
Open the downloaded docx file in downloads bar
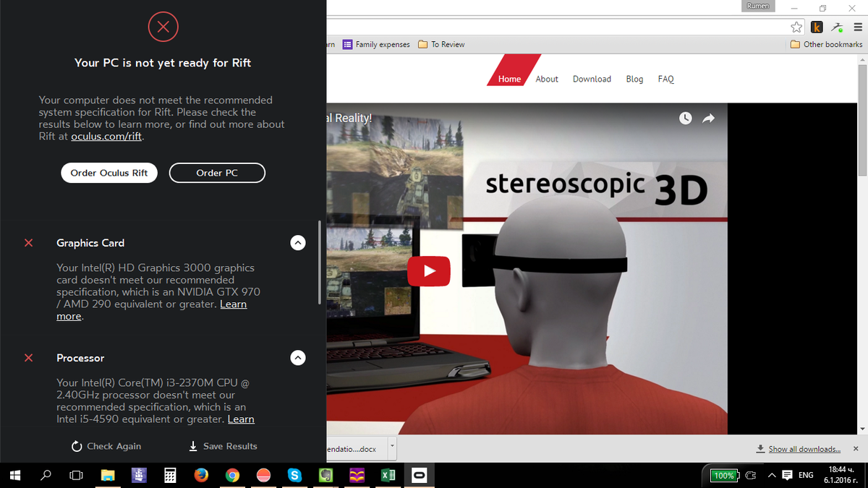coord(357,449)
